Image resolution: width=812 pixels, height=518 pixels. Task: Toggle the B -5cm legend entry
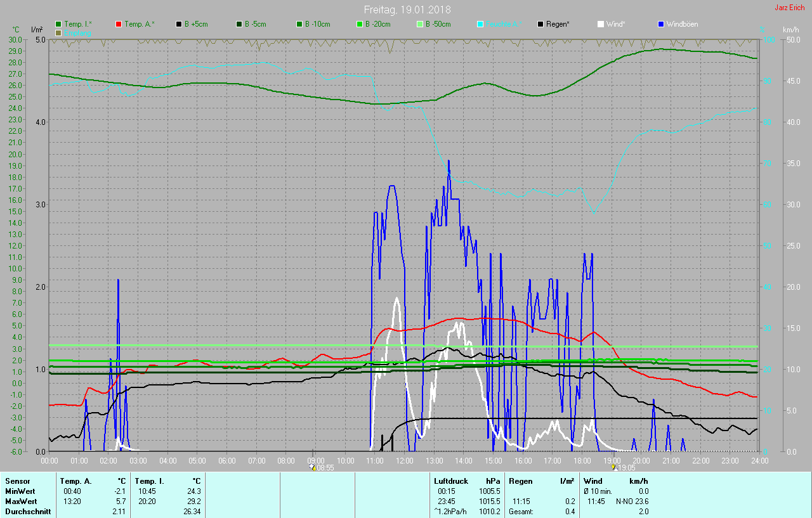coord(239,24)
